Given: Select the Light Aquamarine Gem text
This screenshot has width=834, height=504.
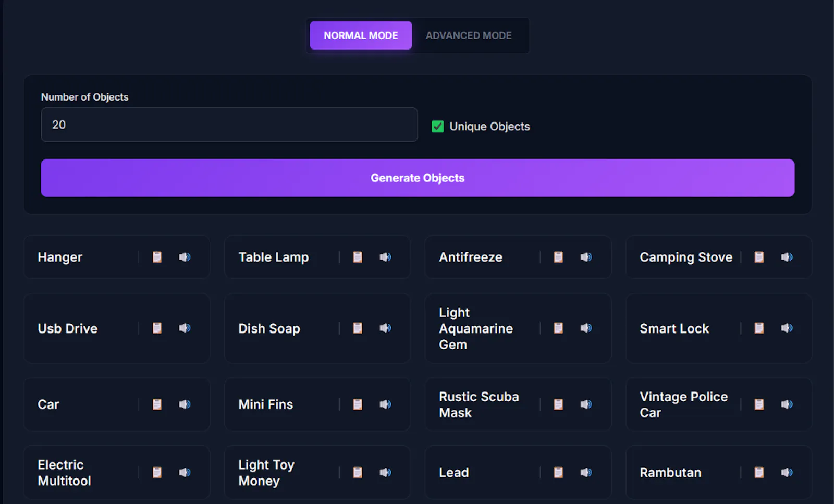Looking at the screenshot, I should [476, 328].
